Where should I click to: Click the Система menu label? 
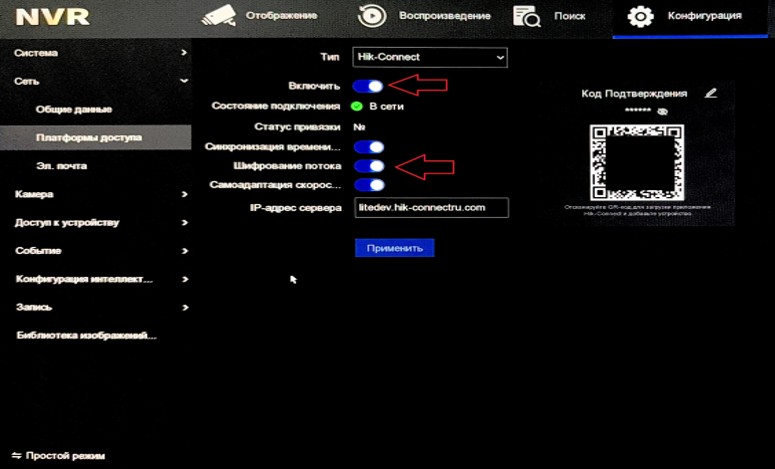(x=36, y=53)
